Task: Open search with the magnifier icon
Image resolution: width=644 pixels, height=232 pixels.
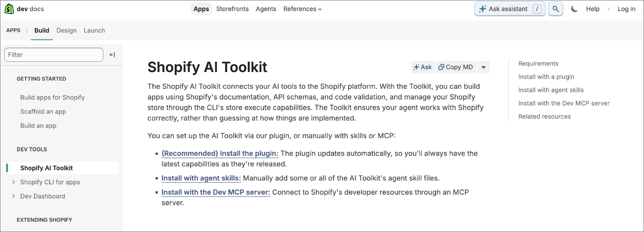Action: click(556, 9)
